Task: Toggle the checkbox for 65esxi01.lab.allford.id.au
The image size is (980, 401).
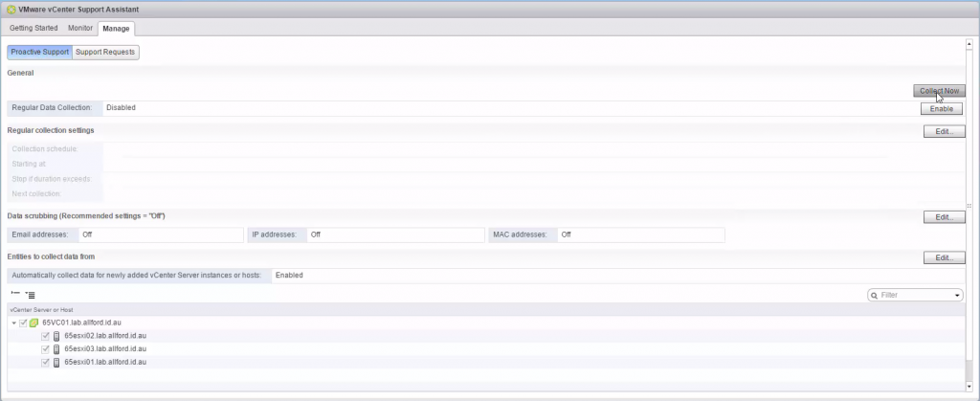Action: [x=45, y=363]
